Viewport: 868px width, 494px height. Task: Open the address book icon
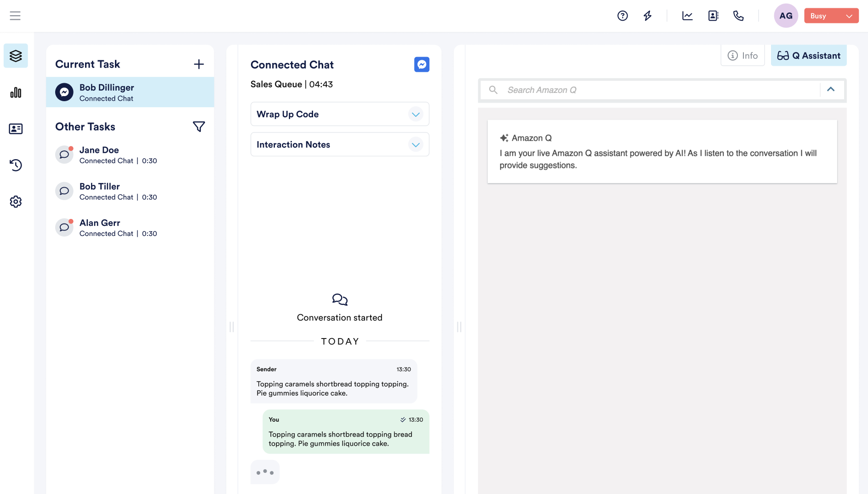(x=713, y=16)
